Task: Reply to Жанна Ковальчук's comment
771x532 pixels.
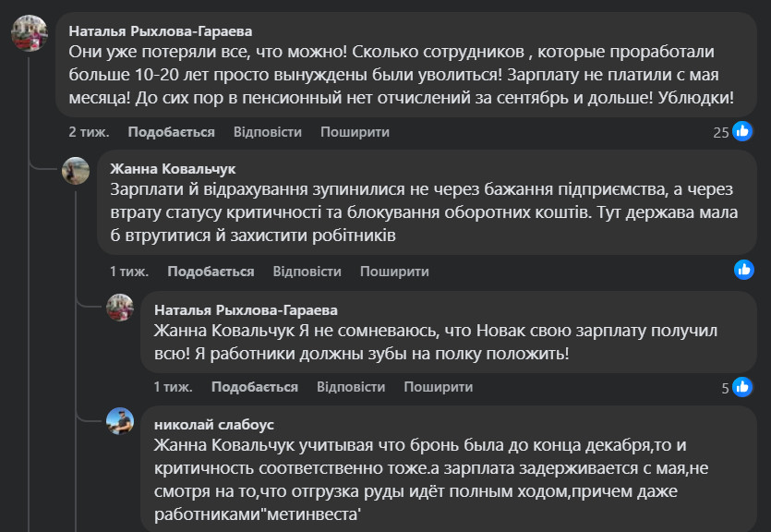Action: 307,272
